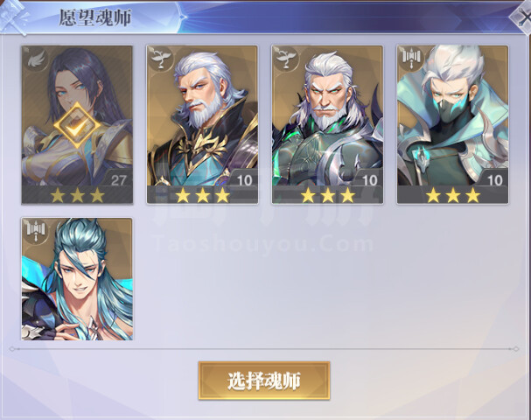Click the number 10 badge on the masked man card

tap(494, 180)
